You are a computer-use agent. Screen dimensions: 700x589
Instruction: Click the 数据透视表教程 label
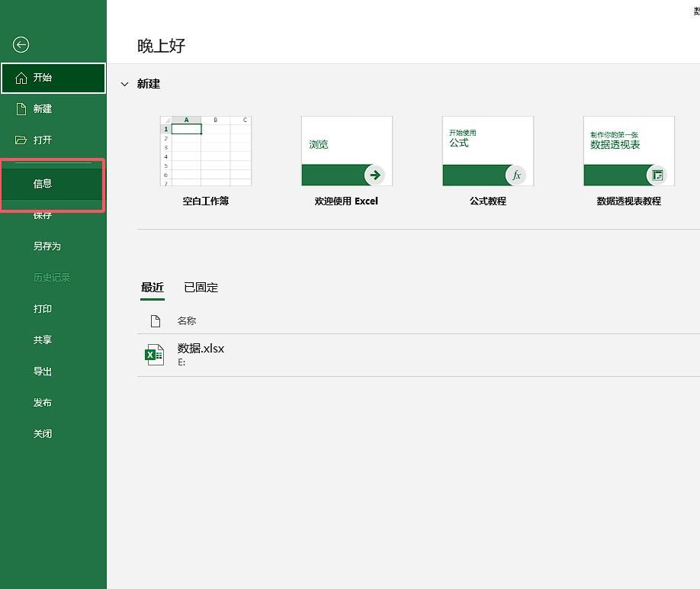(629, 201)
